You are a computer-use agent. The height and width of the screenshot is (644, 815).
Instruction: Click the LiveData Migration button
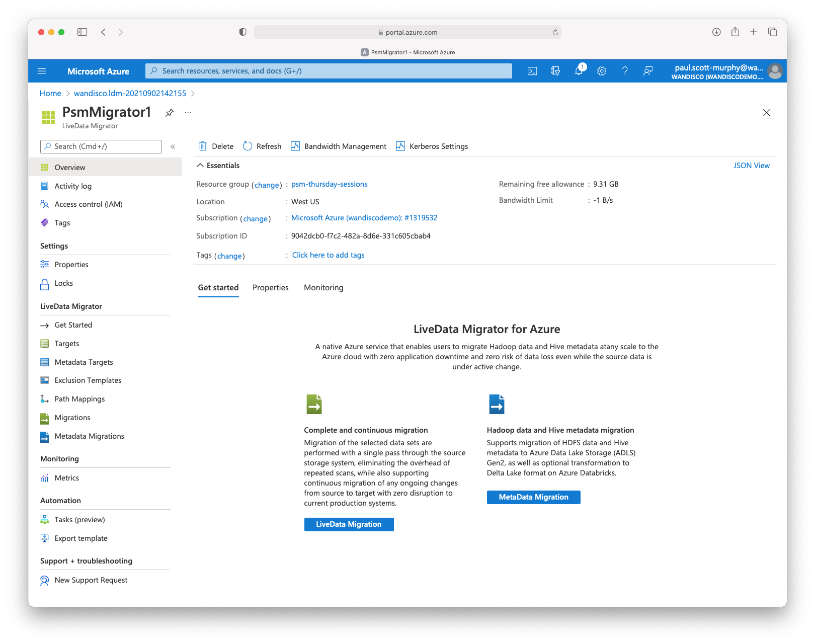pos(349,524)
